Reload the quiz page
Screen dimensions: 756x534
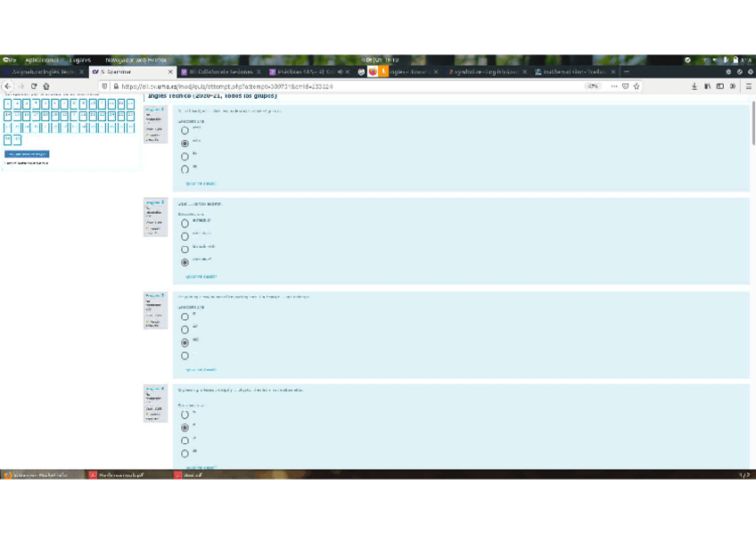pos(34,86)
